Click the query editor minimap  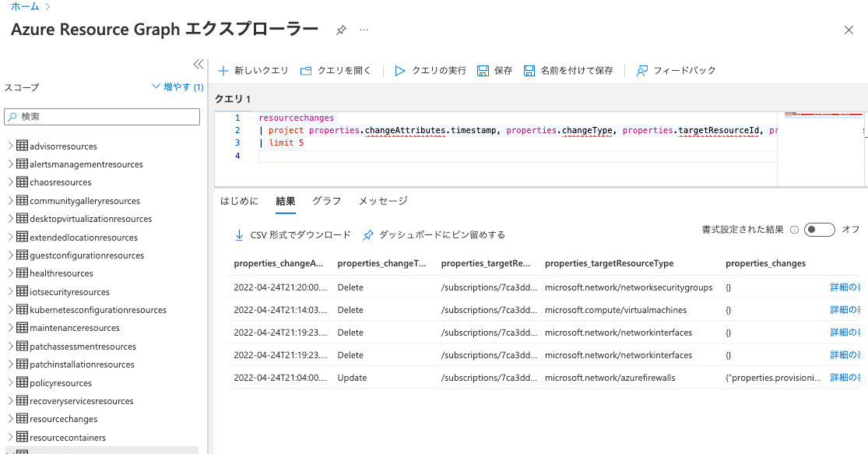point(821,149)
